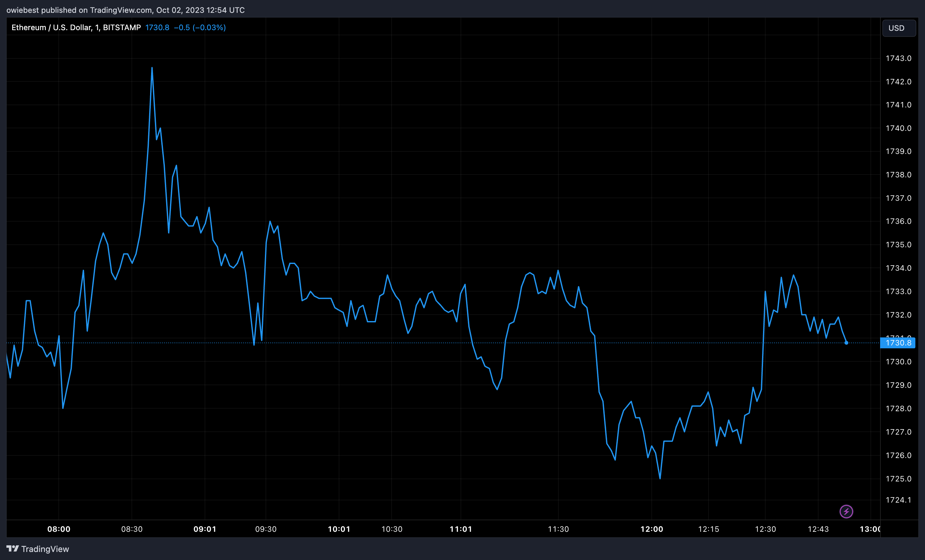This screenshot has height=560, width=925.
Task: Open the USD currency selector
Action: pos(899,28)
